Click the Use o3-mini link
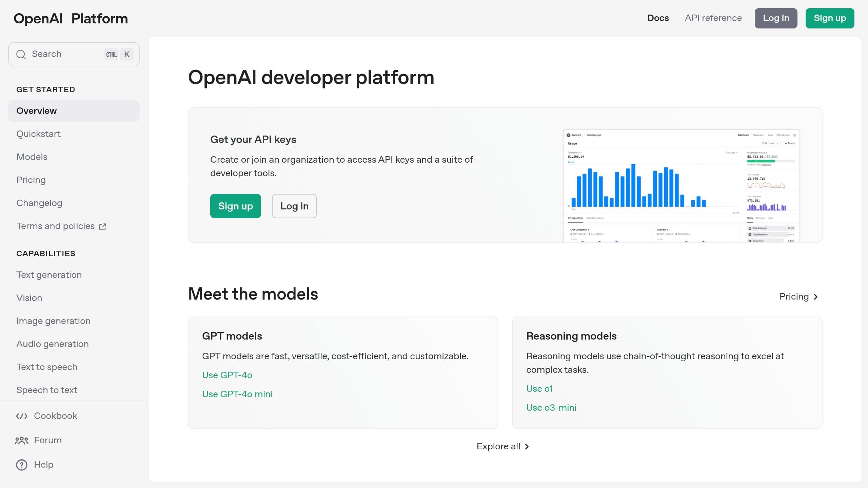The height and width of the screenshot is (488, 868). (x=551, y=408)
